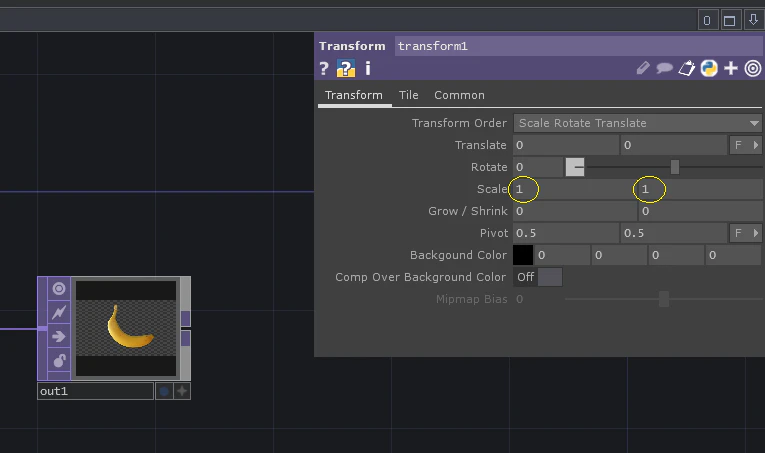Image resolution: width=765 pixels, height=453 pixels.
Task: Click Background Color green value field
Action: point(619,255)
